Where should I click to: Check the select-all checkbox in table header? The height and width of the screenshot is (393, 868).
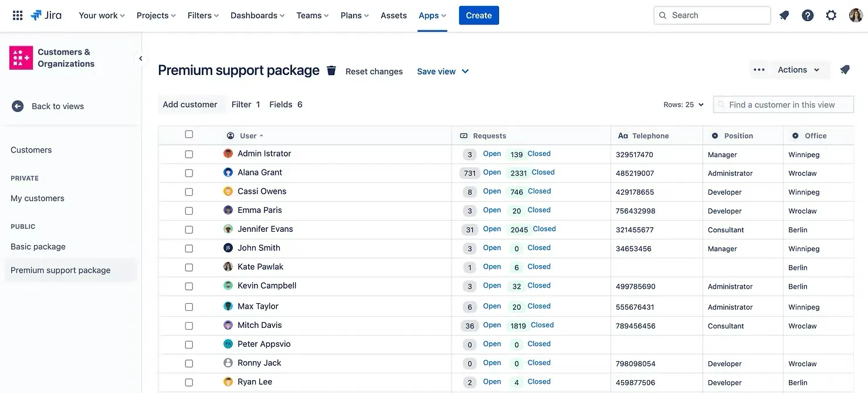189,134
